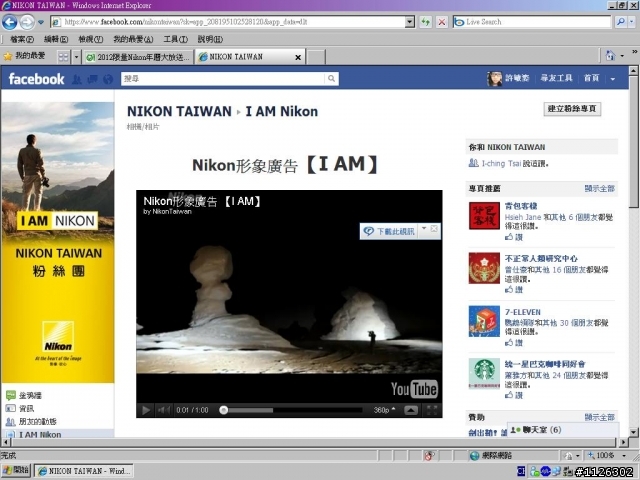Click the Windows 開始 Start button
Screen dimensions: 640x480
click(x=16, y=470)
